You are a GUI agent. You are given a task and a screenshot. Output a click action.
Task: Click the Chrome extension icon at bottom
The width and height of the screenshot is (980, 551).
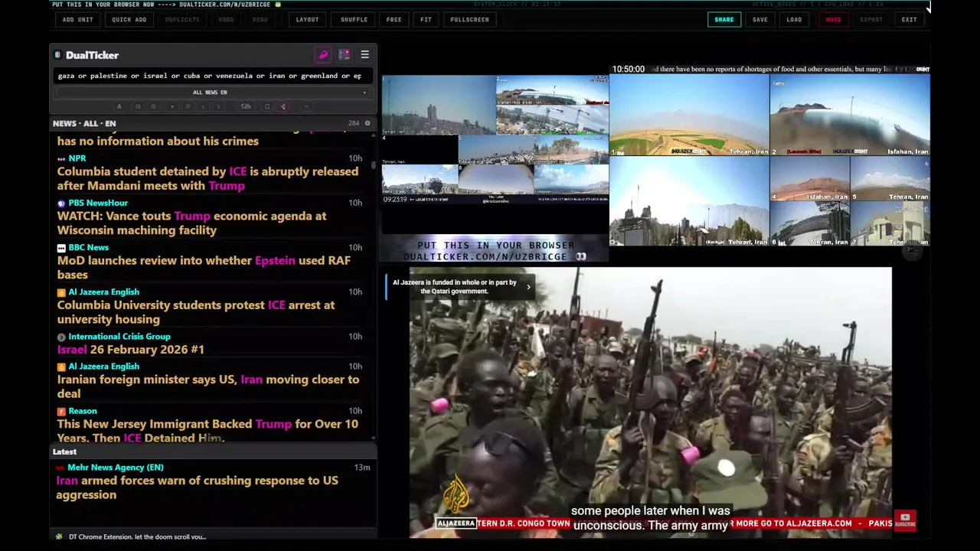(x=60, y=536)
